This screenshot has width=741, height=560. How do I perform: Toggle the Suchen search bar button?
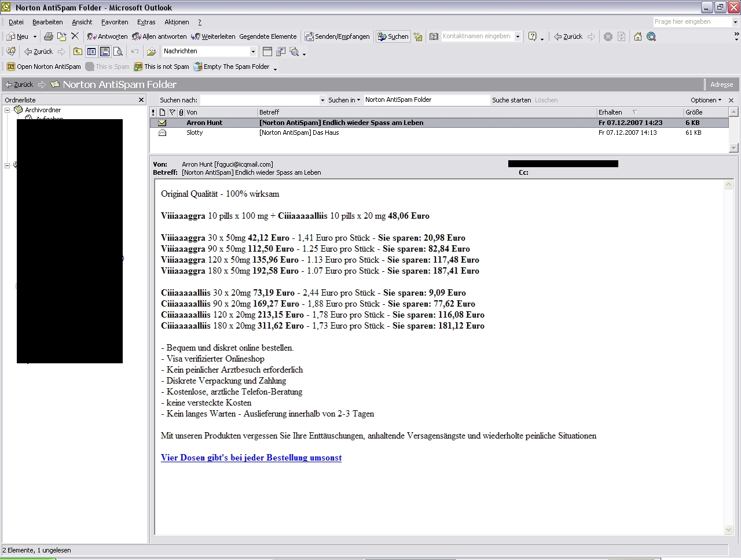[x=393, y=36]
